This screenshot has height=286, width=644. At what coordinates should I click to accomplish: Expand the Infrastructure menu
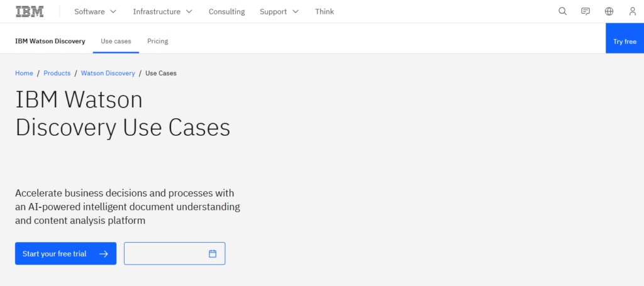coord(163,11)
